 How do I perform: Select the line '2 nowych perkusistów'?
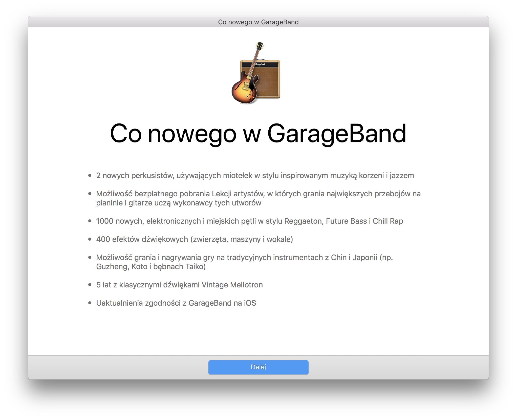[x=255, y=175]
